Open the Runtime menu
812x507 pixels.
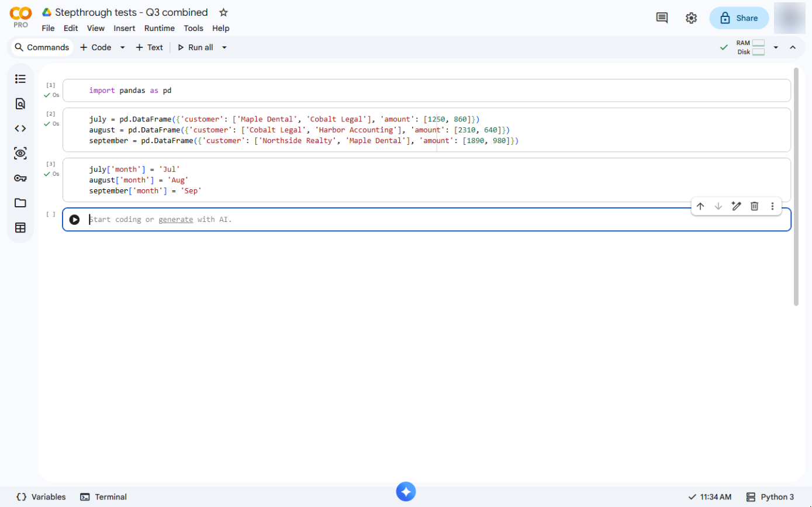pyautogui.click(x=160, y=28)
